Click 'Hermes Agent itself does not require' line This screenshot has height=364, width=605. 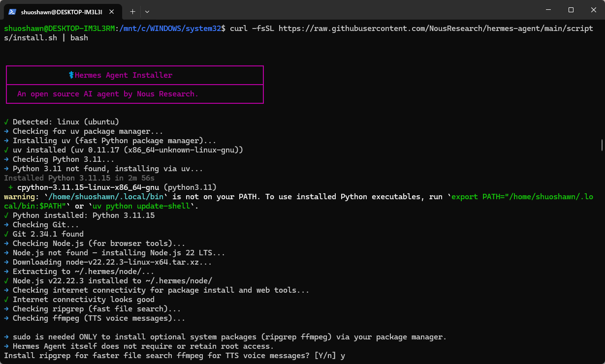[138, 347]
